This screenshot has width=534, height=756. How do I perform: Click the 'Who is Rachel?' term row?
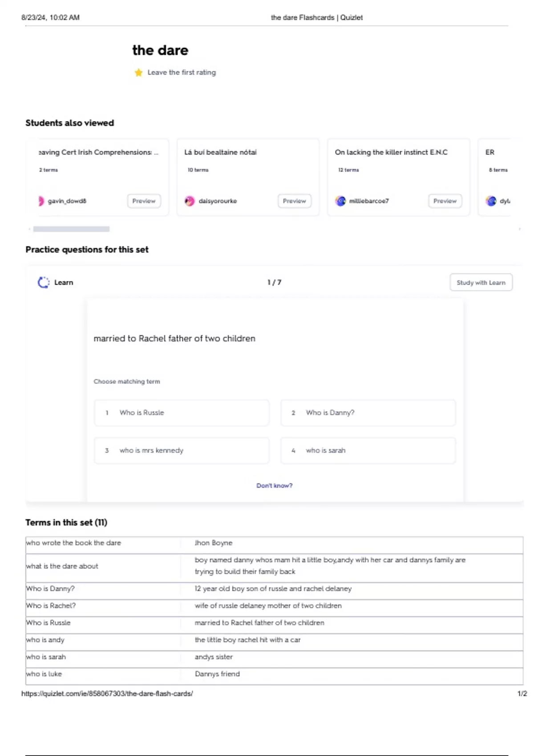point(274,606)
